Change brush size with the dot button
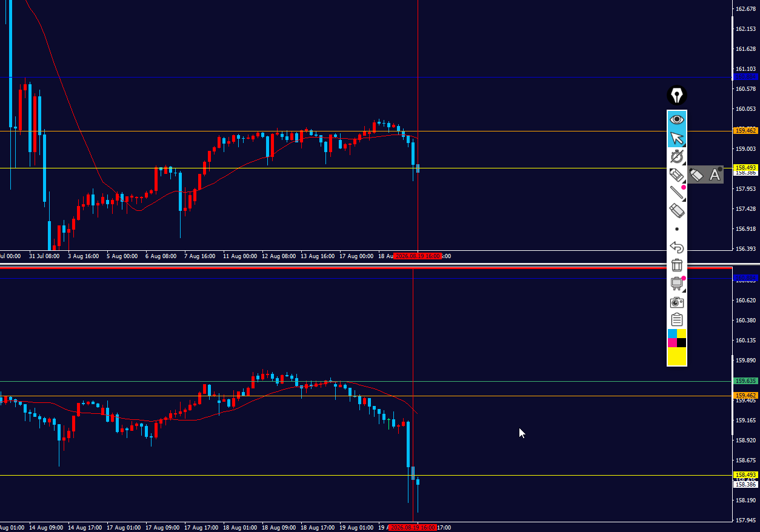 click(x=676, y=229)
